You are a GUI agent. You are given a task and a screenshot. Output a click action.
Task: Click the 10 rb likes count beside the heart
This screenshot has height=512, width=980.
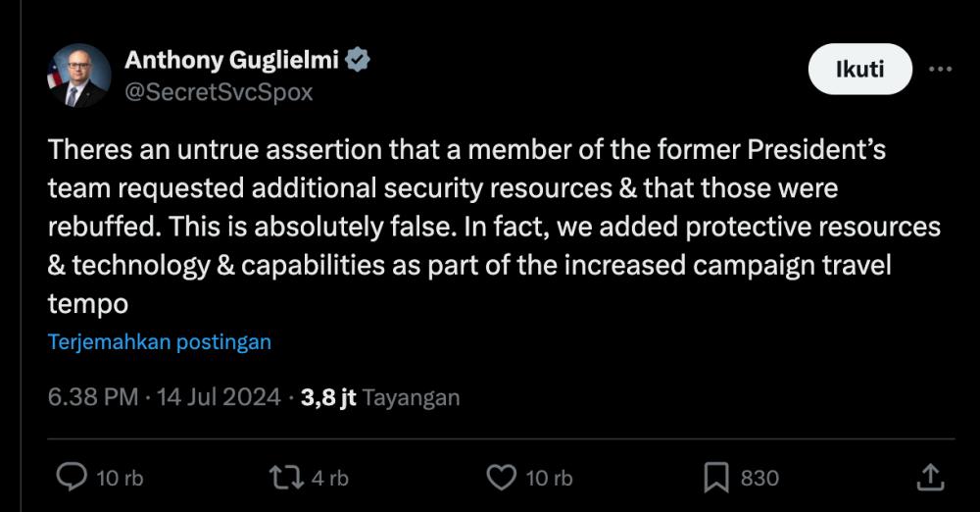coord(550,479)
